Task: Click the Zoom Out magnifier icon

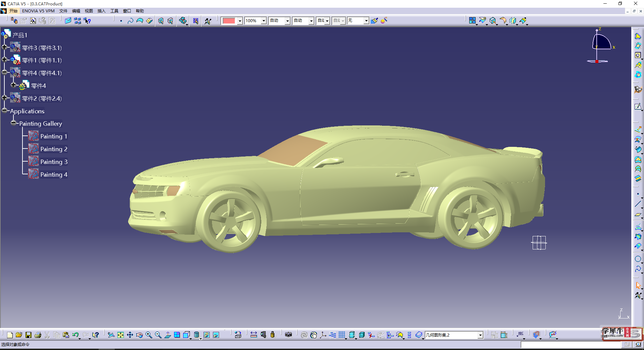Action: pyautogui.click(x=158, y=335)
